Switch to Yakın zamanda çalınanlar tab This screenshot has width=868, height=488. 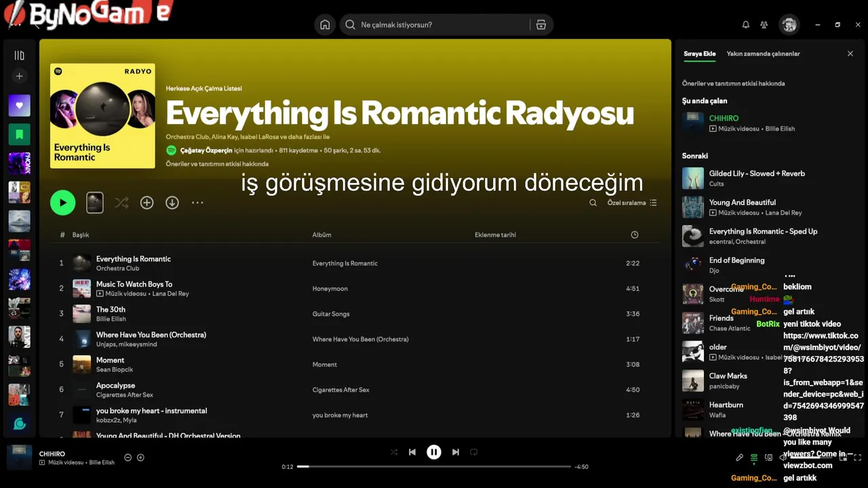[x=763, y=54]
